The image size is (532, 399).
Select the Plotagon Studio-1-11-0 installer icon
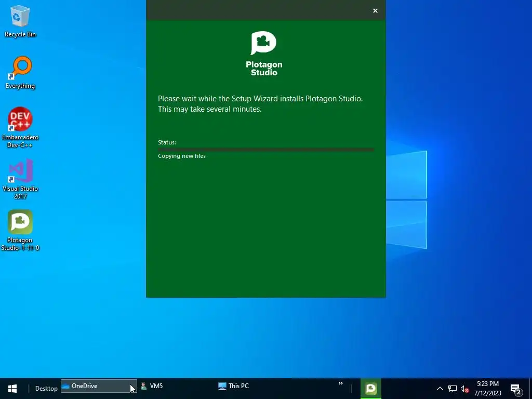(x=20, y=230)
